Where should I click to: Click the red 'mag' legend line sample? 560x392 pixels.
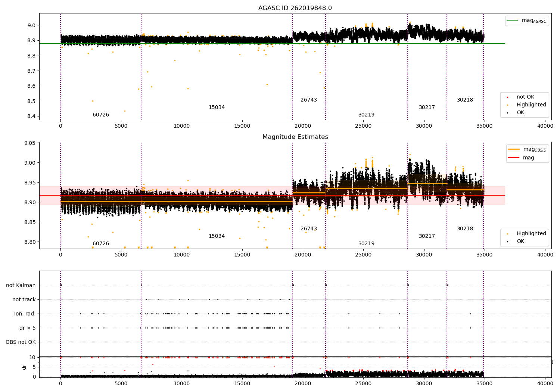pos(514,158)
